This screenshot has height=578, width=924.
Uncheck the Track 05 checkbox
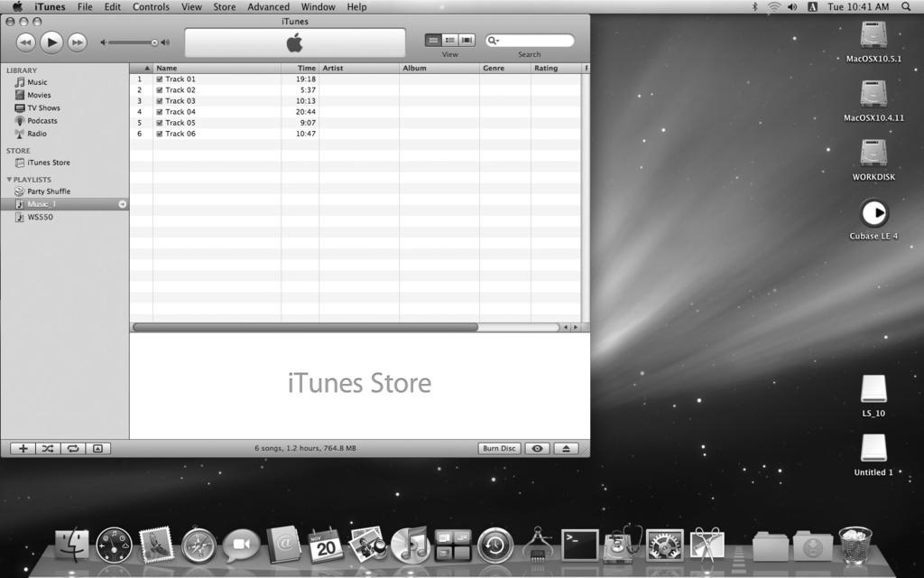point(160,123)
